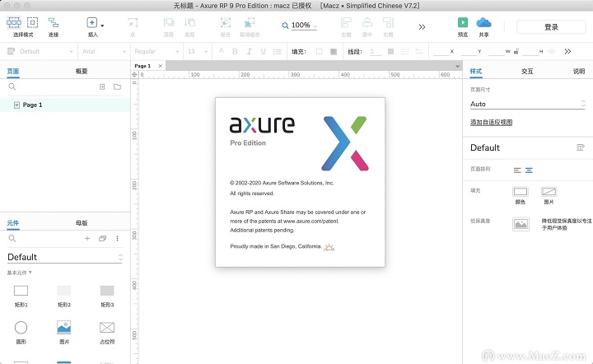Click the Ungroup (取消组合) icon
This screenshot has height=364, width=593.
[250, 23]
